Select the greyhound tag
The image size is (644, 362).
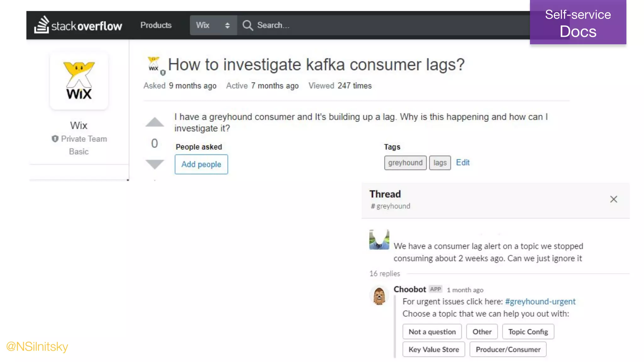(x=405, y=163)
